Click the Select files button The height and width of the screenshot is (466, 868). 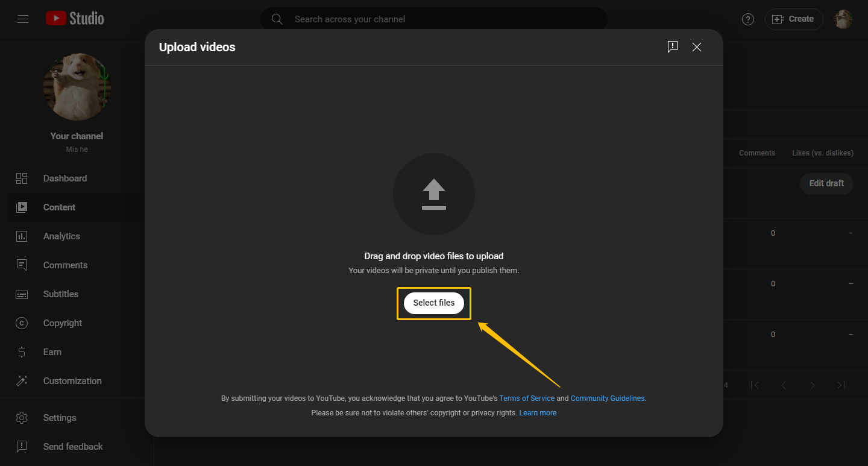point(434,303)
